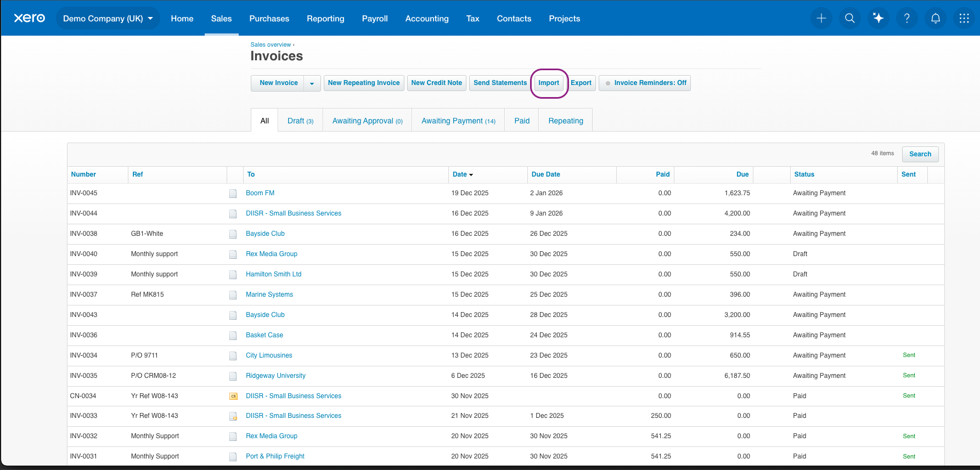The height and width of the screenshot is (470, 980).
Task: Open the New Invoice dropdown arrow
Action: [x=312, y=83]
